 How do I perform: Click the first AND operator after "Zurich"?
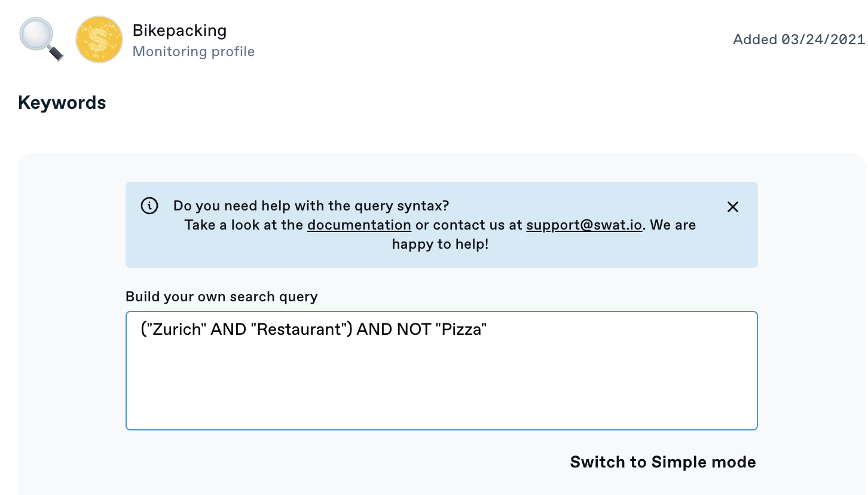[229, 330]
